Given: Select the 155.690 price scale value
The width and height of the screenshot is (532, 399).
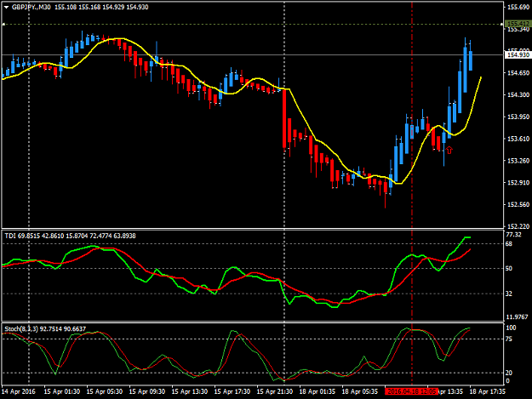Looking at the screenshot, I should click(x=518, y=7).
